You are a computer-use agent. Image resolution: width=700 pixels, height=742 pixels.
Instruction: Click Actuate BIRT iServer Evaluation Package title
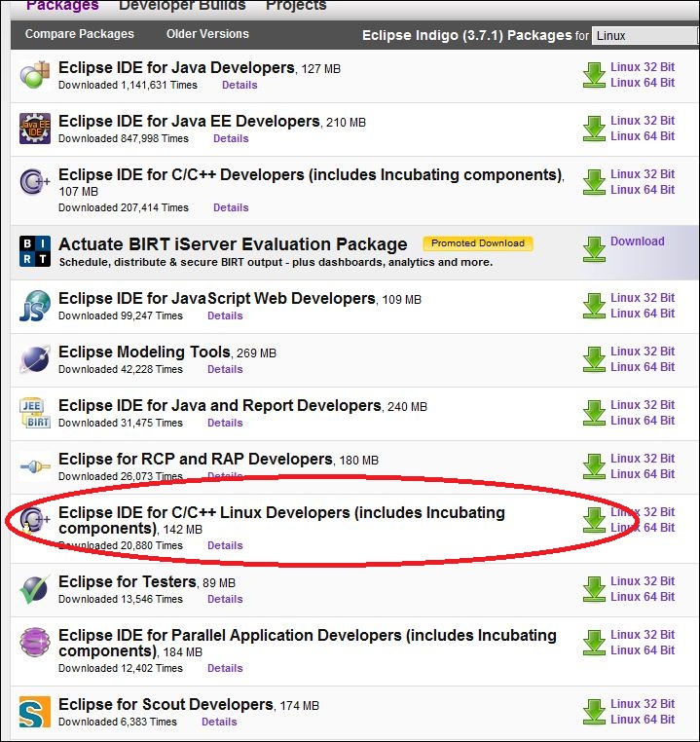click(x=233, y=244)
